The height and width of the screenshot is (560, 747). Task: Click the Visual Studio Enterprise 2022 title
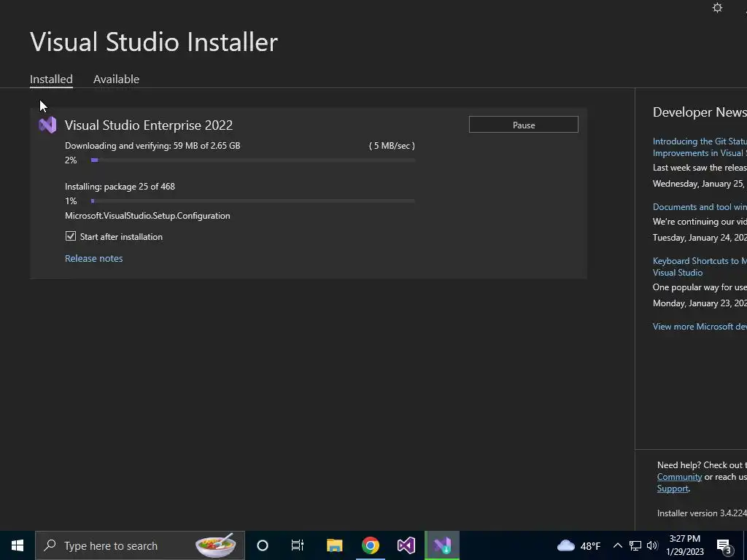[x=149, y=125]
